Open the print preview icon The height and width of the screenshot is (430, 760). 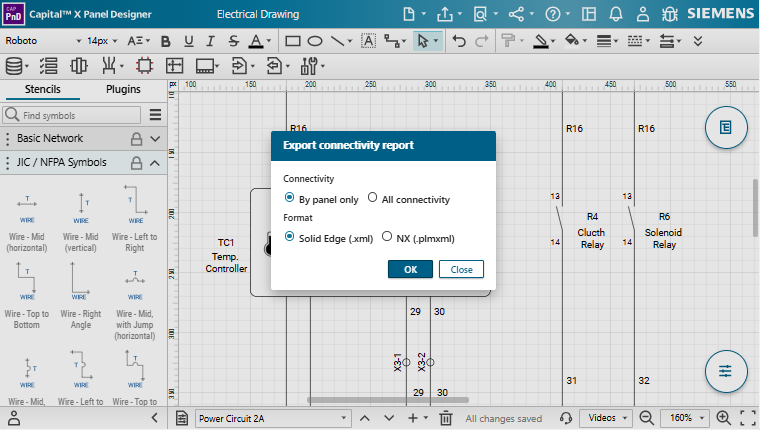coord(480,14)
